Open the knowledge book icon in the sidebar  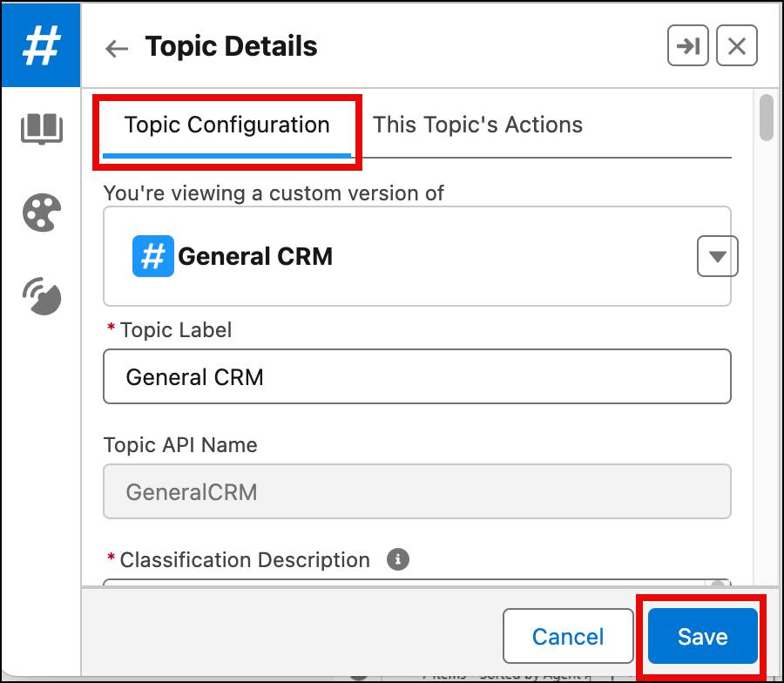click(41, 129)
